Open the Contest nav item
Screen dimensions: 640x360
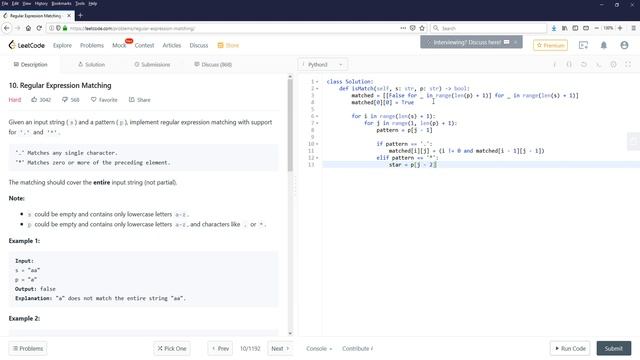(x=144, y=45)
